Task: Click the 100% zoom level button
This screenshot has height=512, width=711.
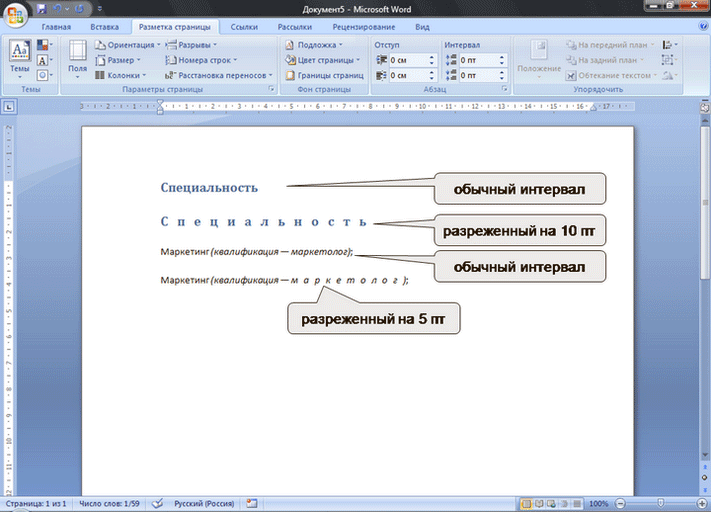Action: [x=599, y=504]
